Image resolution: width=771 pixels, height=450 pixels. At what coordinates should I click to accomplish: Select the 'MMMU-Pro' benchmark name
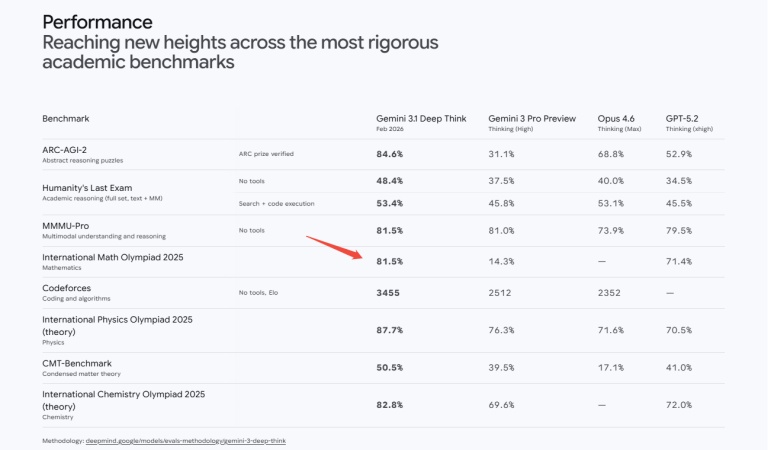65,226
